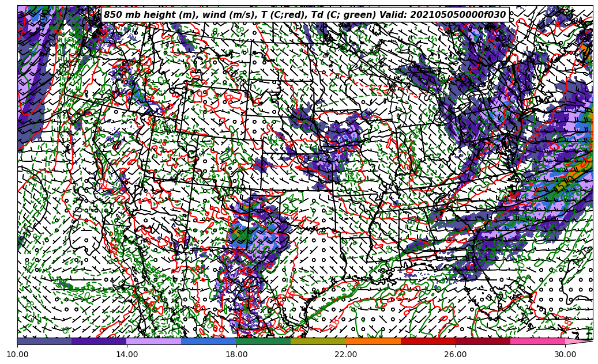The width and height of the screenshot is (598, 364).
Task: Select the olive 20–22 colorbar segment
Action: pyautogui.click(x=318, y=341)
